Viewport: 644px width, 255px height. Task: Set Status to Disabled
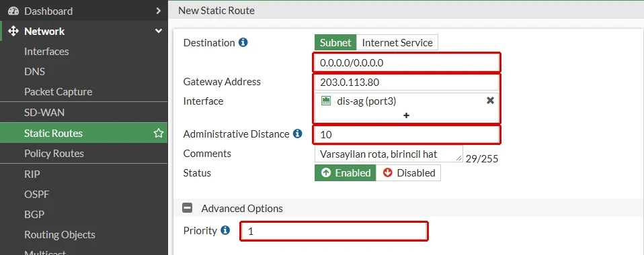click(x=408, y=173)
